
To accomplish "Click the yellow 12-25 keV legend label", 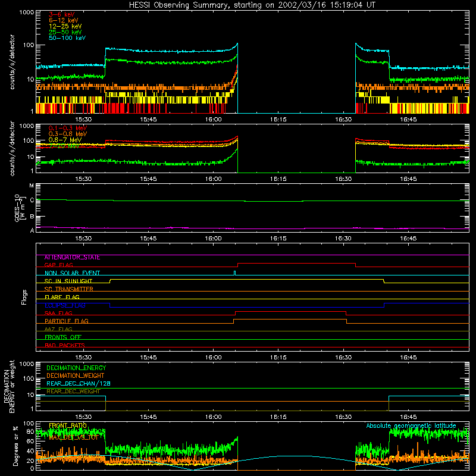I will pyautogui.click(x=65, y=26).
